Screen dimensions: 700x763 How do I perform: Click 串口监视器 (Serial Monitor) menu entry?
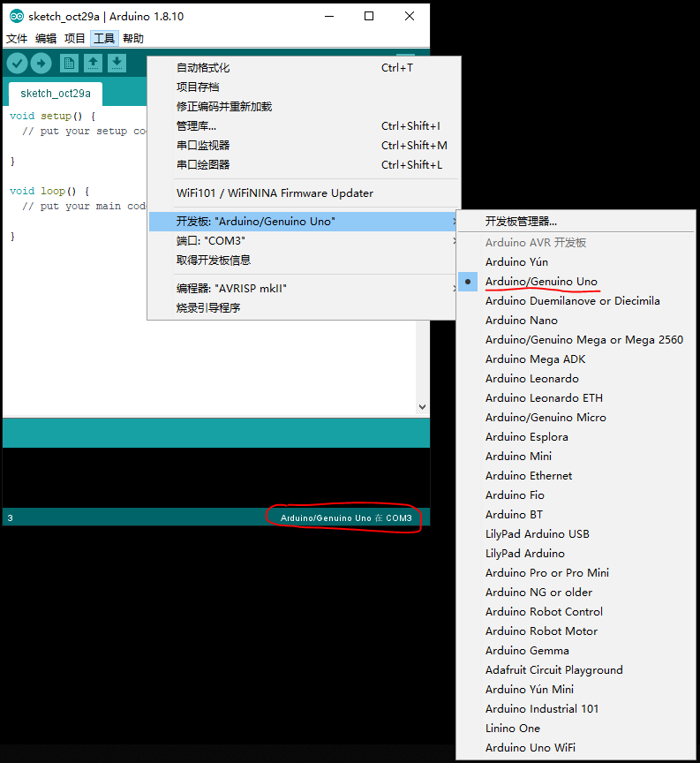(203, 146)
